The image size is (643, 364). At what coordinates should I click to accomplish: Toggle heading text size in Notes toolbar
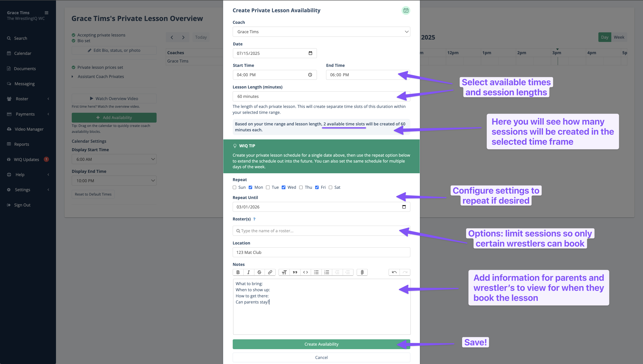284,272
